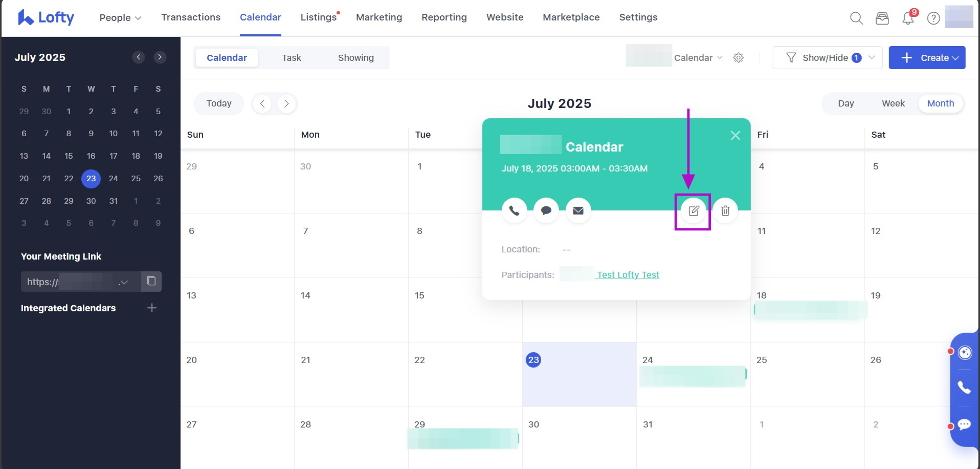
Task: Jump to Today in the calendar
Action: pyautogui.click(x=219, y=103)
